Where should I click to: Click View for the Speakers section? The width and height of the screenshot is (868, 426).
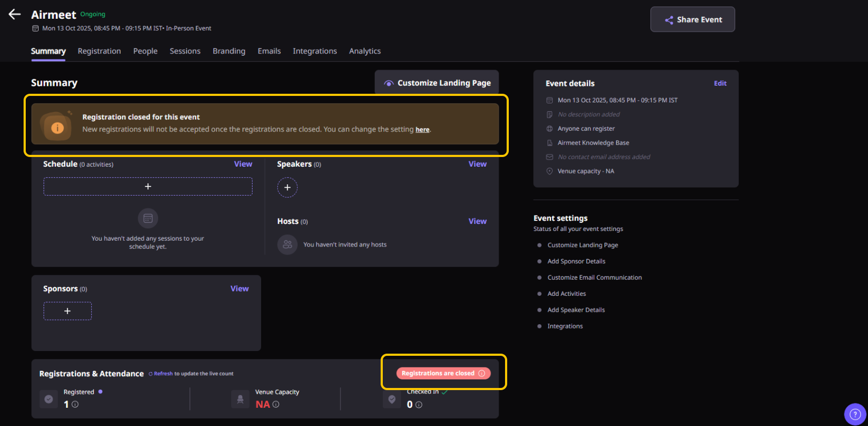tap(478, 164)
